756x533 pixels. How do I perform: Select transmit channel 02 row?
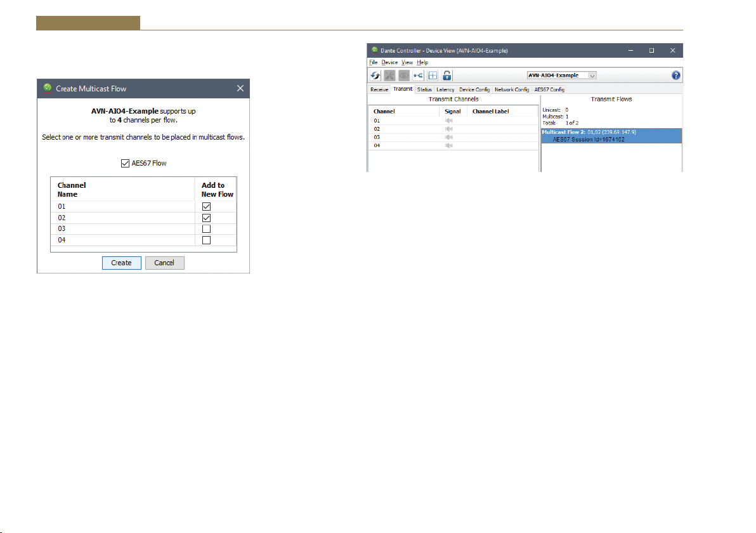pyautogui.click(x=453, y=129)
